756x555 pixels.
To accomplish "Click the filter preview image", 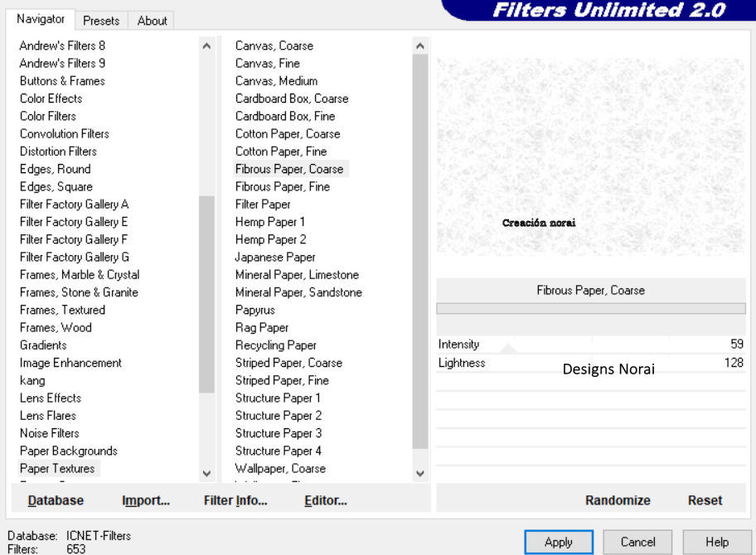I will [590, 157].
